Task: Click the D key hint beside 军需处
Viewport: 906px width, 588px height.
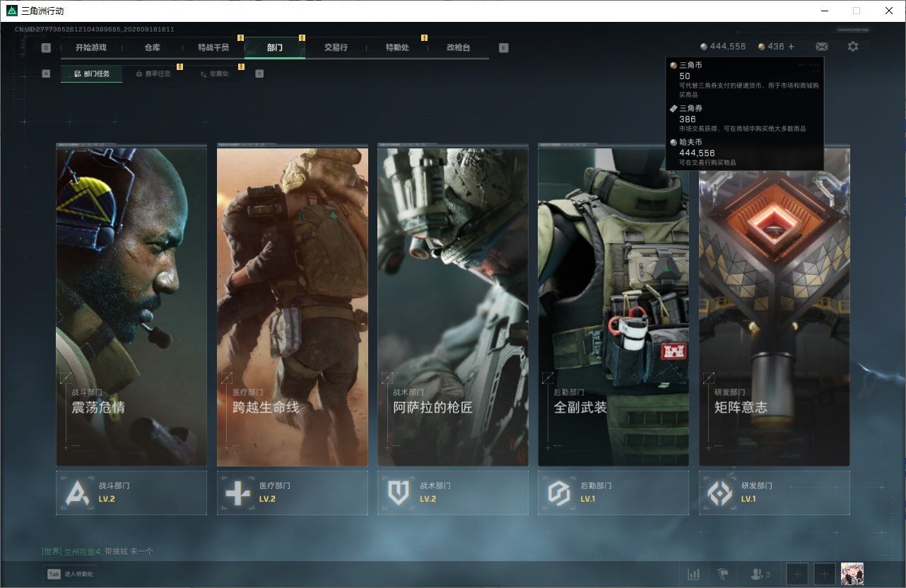Action: pyautogui.click(x=259, y=73)
